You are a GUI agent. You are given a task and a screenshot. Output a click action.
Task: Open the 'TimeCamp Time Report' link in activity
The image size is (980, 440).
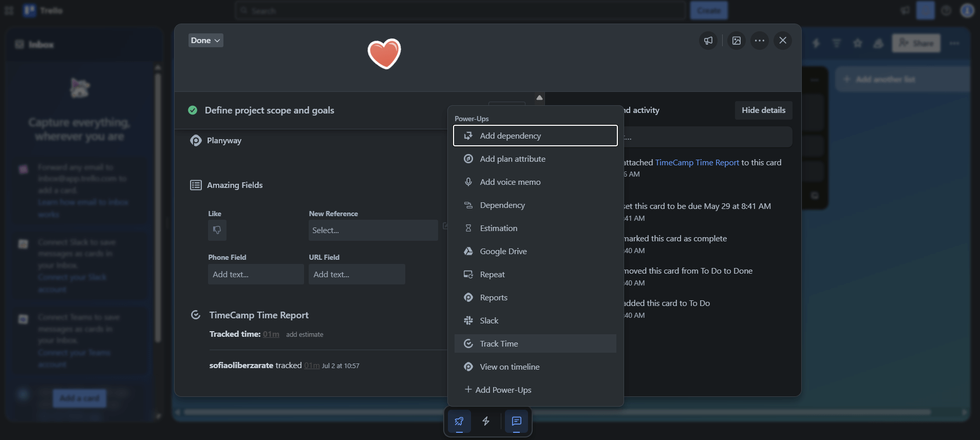[x=697, y=162]
